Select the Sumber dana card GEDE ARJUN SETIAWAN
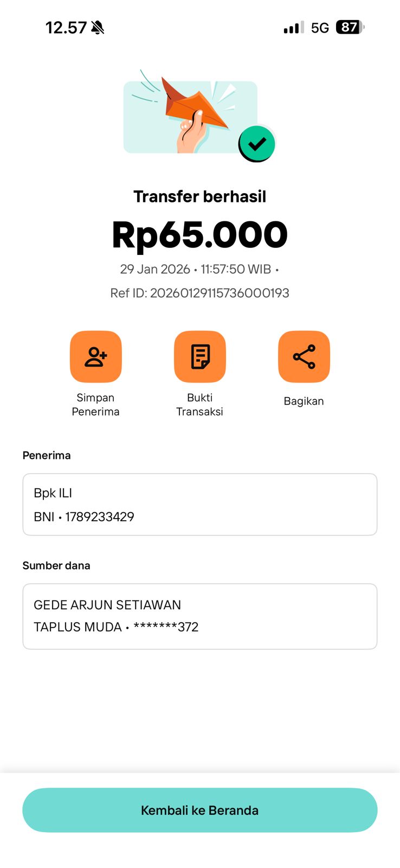 tap(200, 616)
